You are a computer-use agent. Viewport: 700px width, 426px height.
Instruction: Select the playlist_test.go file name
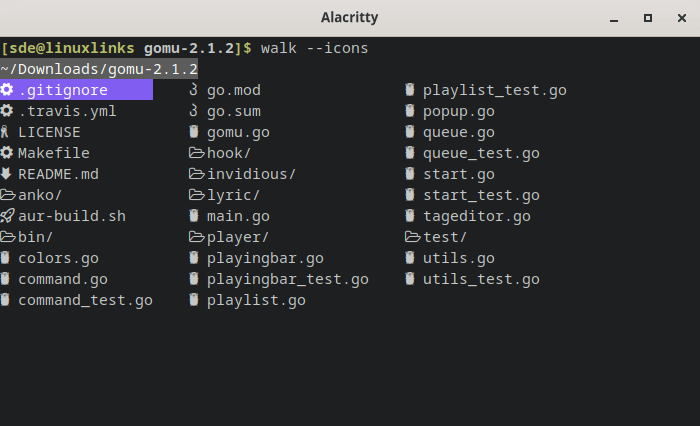pos(495,91)
